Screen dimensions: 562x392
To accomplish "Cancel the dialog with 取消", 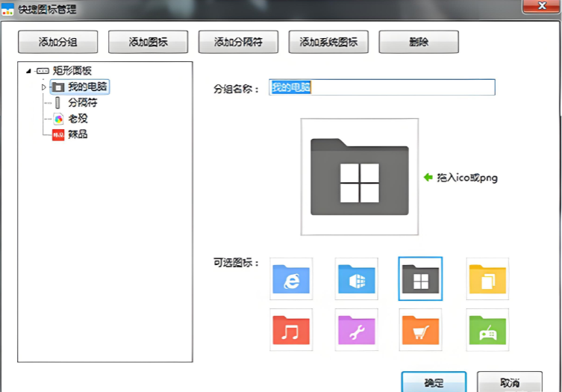I will pyautogui.click(x=510, y=382).
